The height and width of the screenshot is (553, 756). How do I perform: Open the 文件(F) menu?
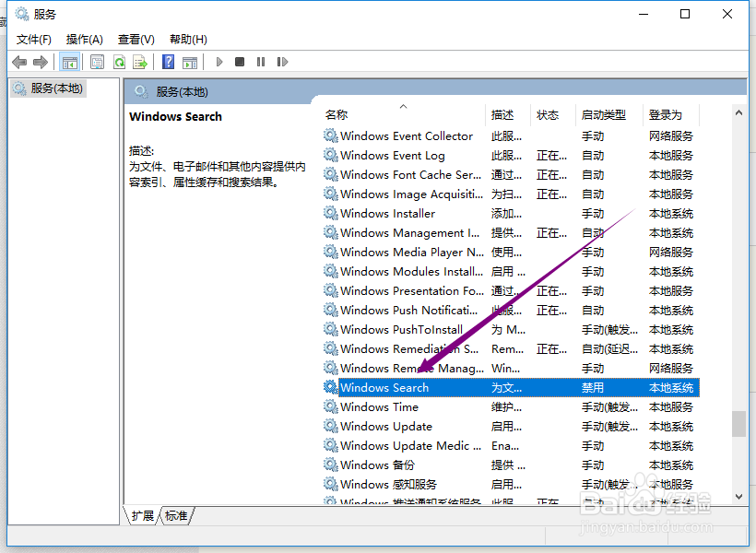tap(34, 40)
